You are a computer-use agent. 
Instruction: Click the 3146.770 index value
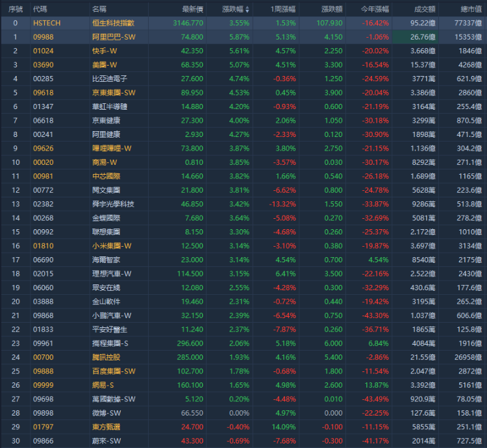188,23
